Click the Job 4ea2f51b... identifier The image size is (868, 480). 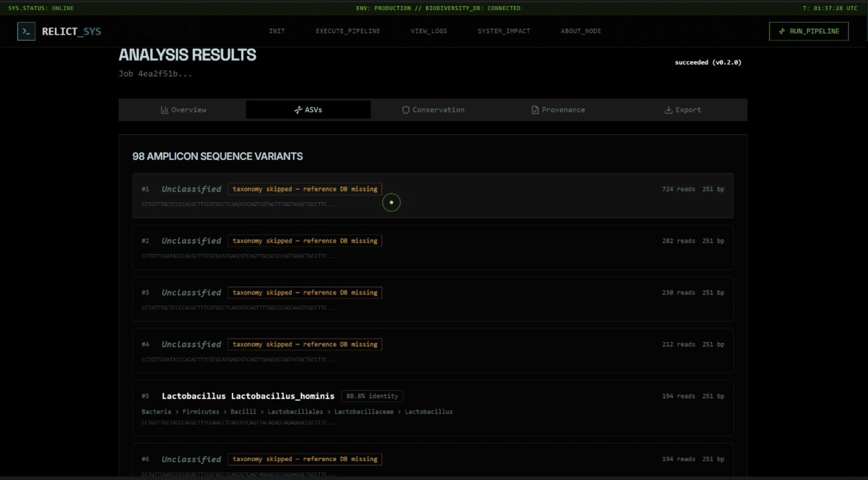coord(155,74)
